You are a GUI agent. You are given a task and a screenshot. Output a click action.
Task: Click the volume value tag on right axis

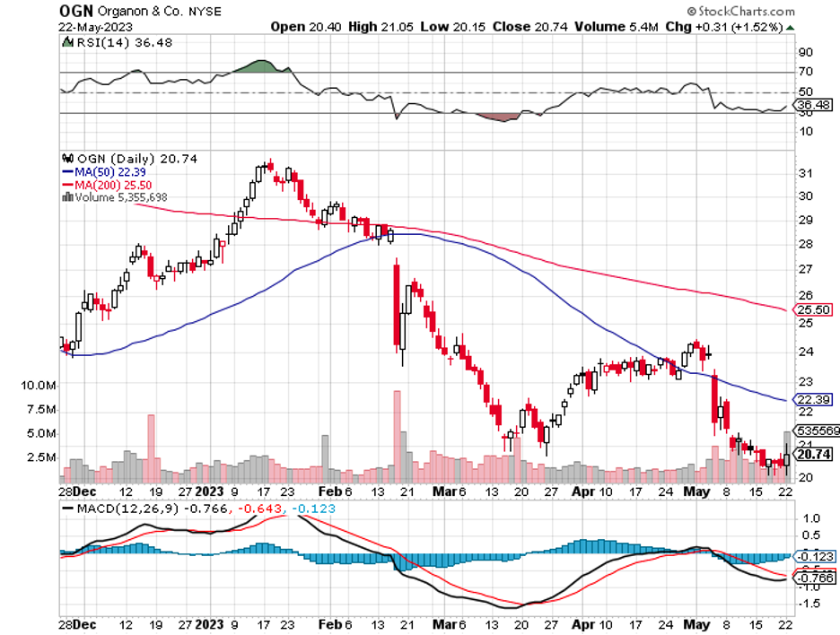817,431
